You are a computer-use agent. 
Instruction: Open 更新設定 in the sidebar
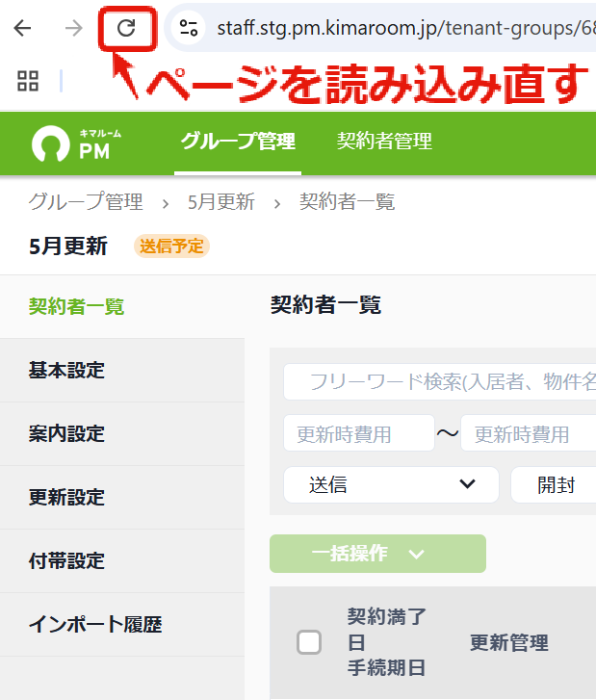coord(122,498)
